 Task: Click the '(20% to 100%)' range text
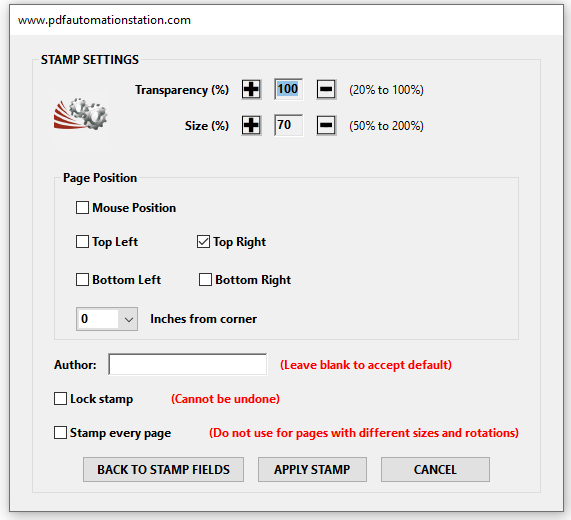386,90
